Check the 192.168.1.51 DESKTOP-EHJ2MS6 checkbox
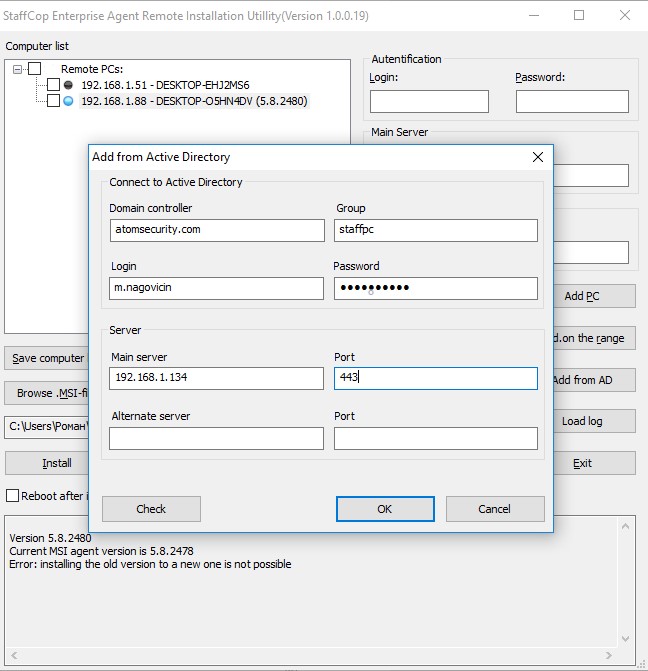648x671 pixels. pyautogui.click(x=54, y=85)
